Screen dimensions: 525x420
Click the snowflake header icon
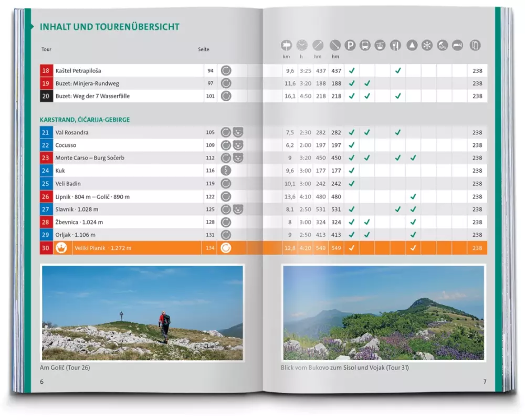pos(427,45)
